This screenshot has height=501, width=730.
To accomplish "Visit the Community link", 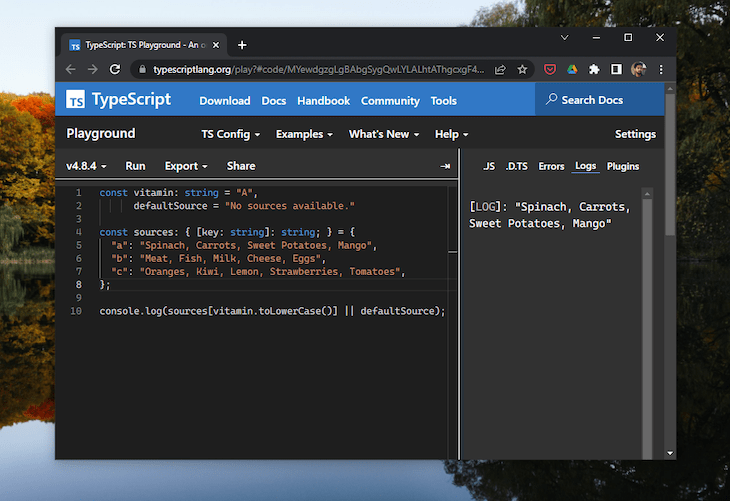I will (x=390, y=101).
